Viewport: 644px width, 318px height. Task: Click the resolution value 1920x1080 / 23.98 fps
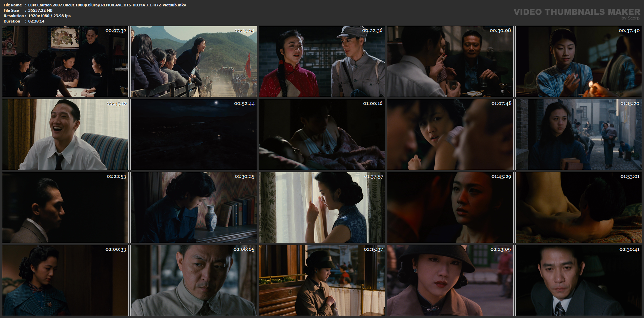pyautogui.click(x=49, y=16)
